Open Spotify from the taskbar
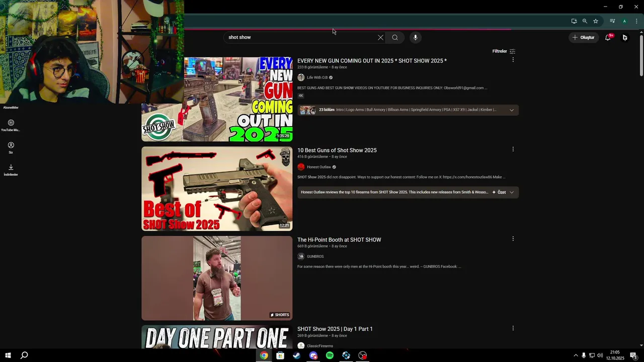This screenshot has width=644, height=362. [x=330, y=355]
